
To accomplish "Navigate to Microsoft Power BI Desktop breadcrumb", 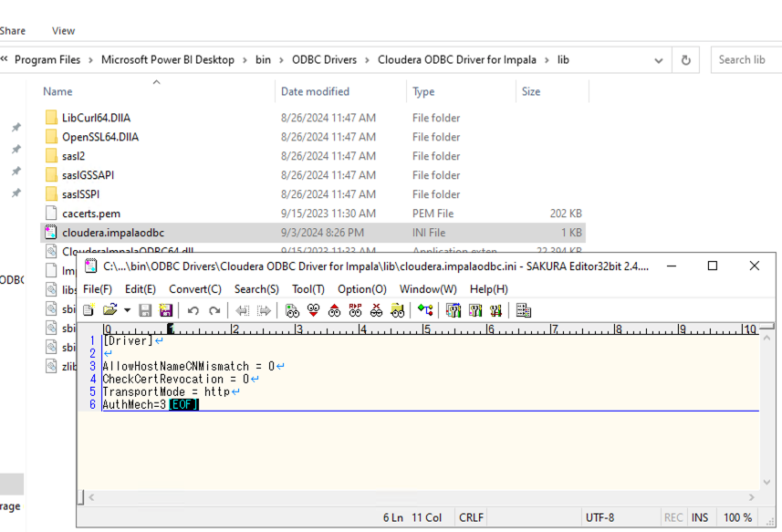I will click(x=168, y=60).
